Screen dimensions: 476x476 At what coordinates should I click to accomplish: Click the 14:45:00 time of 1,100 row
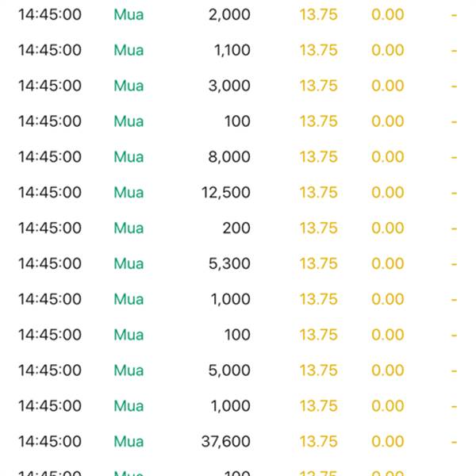[50, 50]
